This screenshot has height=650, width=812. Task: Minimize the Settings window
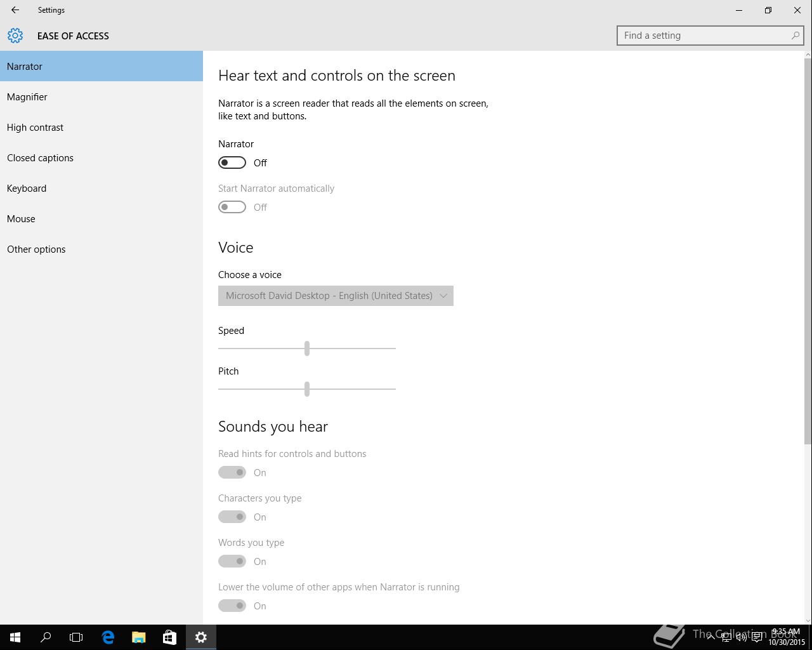(739, 10)
